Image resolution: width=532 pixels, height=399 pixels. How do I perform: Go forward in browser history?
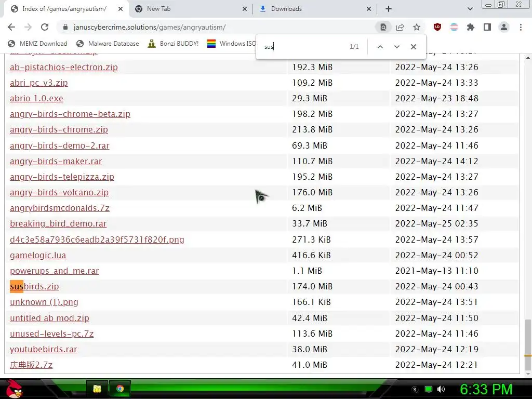click(28, 27)
